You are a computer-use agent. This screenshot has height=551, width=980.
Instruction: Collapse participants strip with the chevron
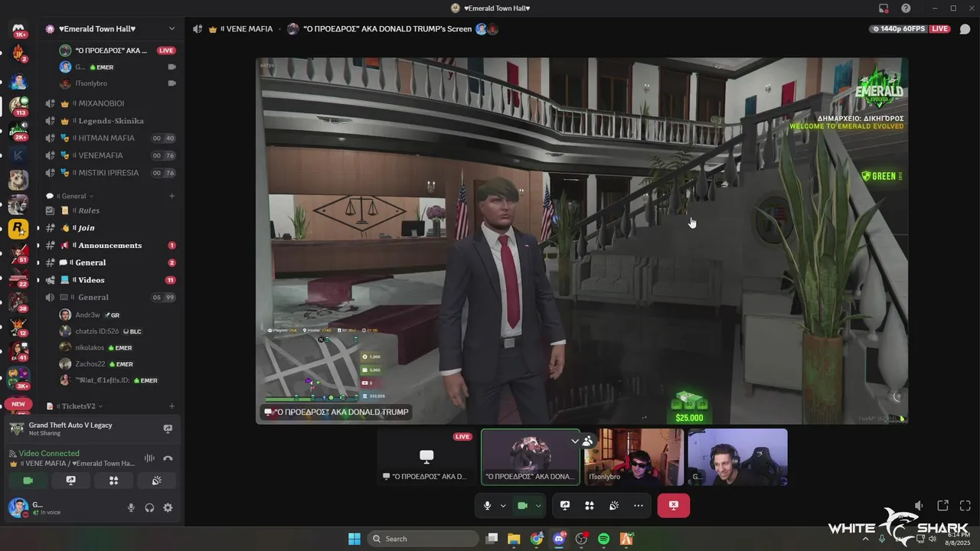(x=575, y=441)
